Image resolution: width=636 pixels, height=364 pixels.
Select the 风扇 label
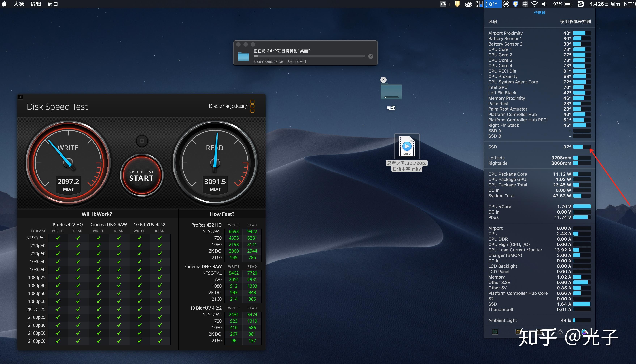[493, 21]
